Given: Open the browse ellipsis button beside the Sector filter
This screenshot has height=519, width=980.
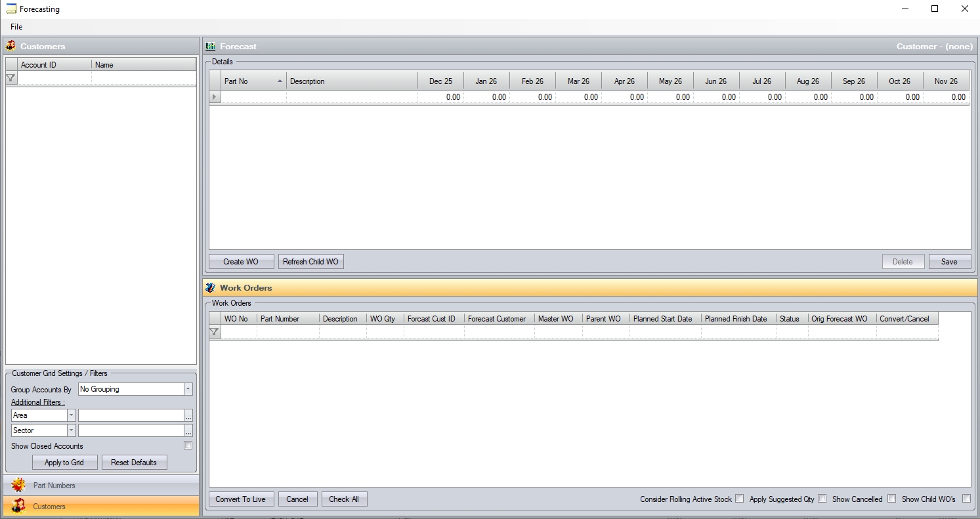Looking at the screenshot, I should [x=188, y=430].
